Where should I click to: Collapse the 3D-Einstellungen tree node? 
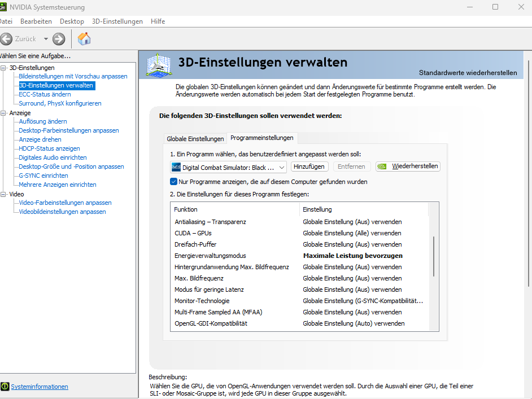click(3, 68)
